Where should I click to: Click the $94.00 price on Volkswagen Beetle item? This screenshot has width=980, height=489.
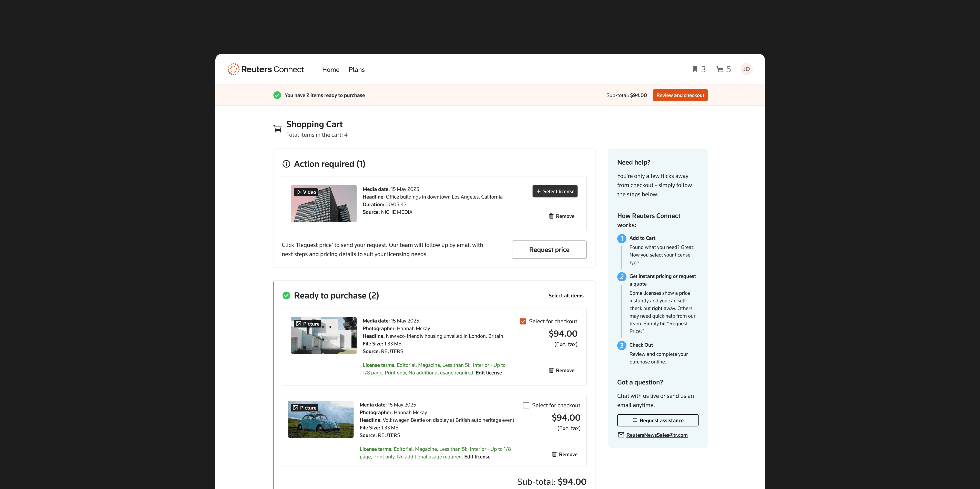(x=566, y=418)
